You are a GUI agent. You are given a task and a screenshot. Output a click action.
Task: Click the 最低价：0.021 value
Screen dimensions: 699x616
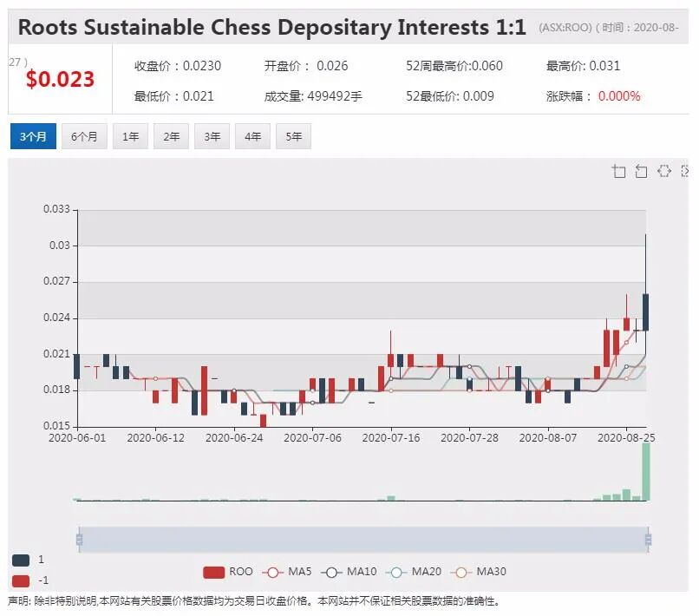pos(173,96)
